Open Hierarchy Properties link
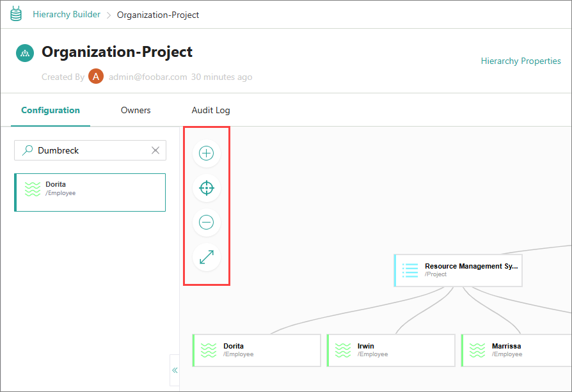The image size is (572, 392). pyautogui.click(x=521, y=61)
